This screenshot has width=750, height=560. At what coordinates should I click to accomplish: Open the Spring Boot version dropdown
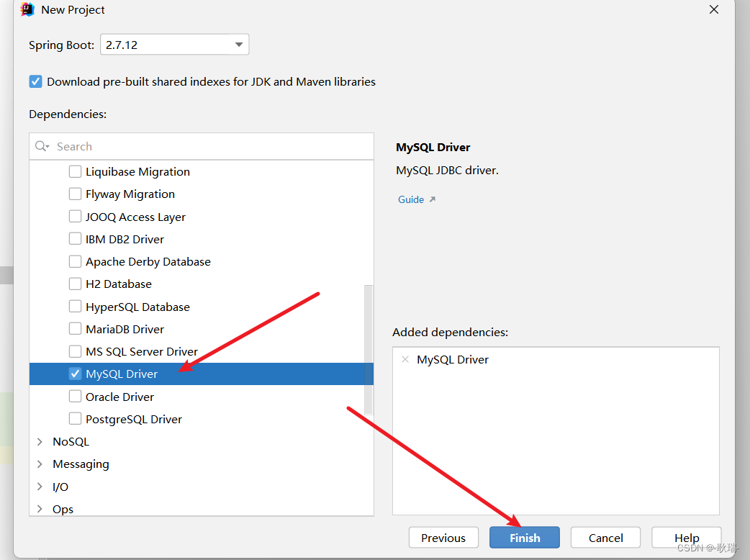(x=174, y=45)
